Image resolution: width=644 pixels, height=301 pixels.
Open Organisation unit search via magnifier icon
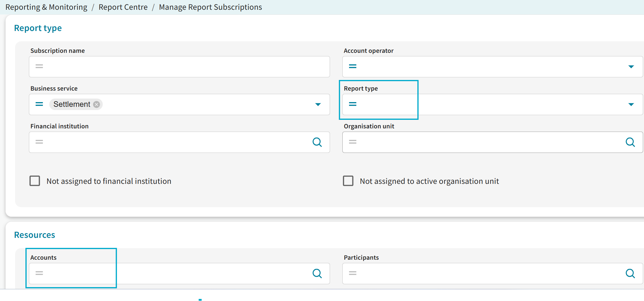click(630, 142)
